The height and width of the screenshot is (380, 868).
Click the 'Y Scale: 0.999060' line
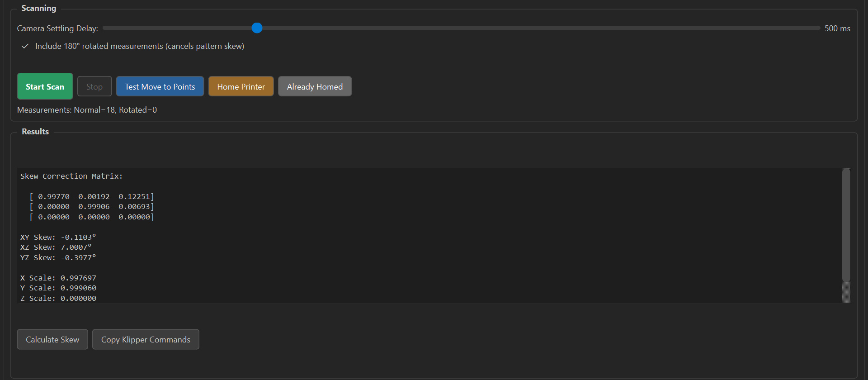pos(58,288)
